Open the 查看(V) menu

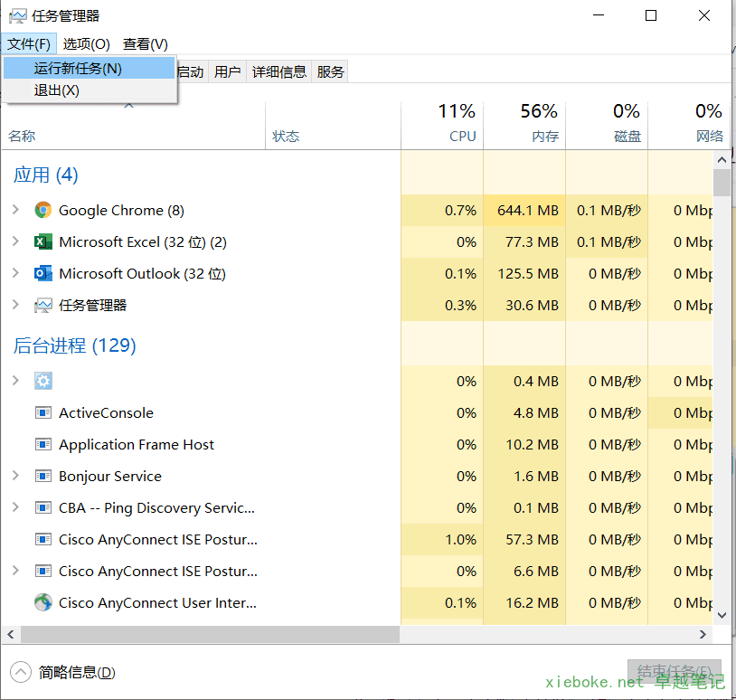pos(146,43)
